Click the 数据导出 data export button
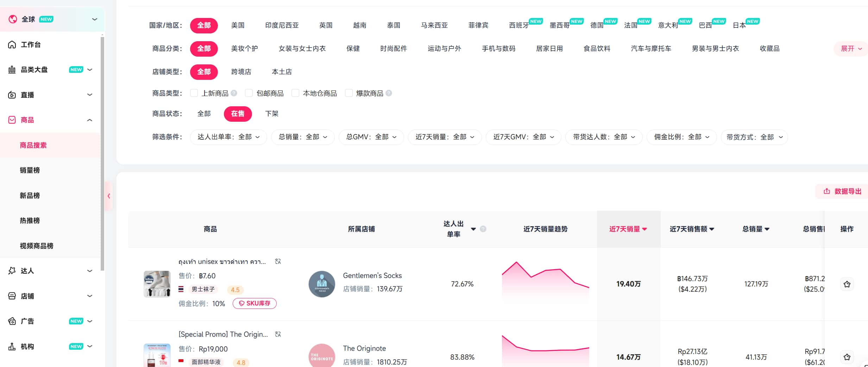Screen dimensions: 868x367 842,191
